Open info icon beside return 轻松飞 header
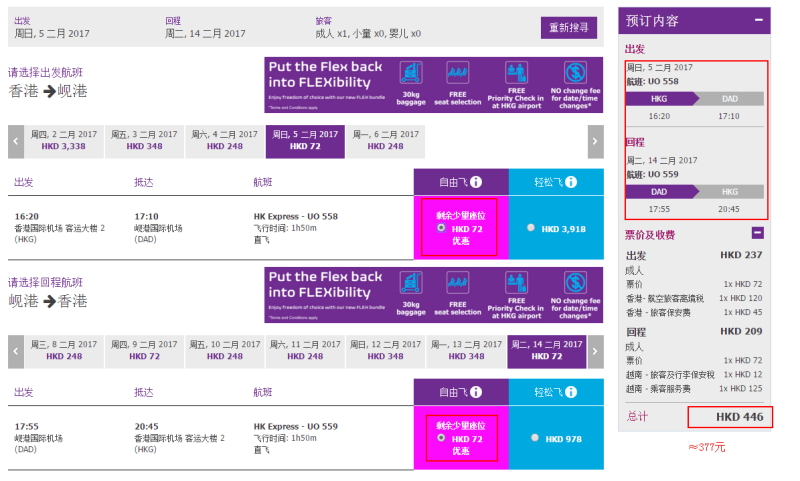Viewport: 800px width, 481px height. [571, 392]
